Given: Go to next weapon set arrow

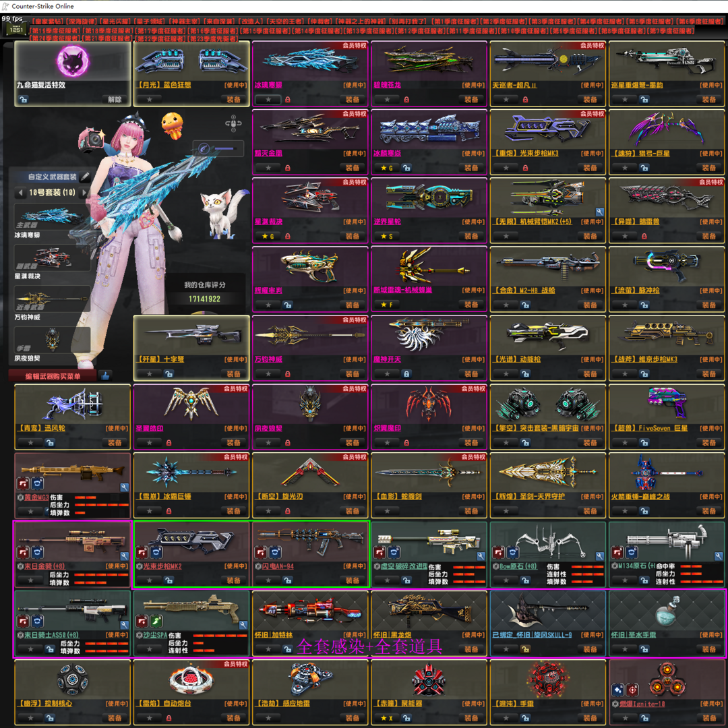Looking at the screenshot, I should click(x=84, y=192).
